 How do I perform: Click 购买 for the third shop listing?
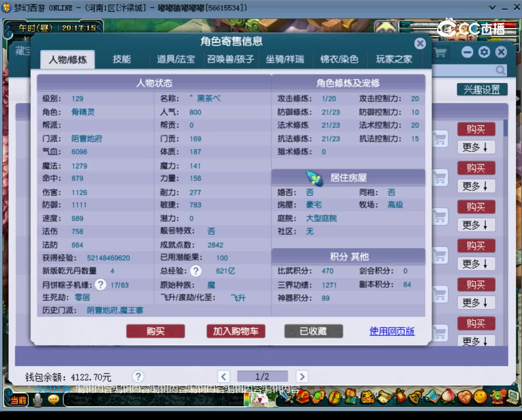(476, 207)
